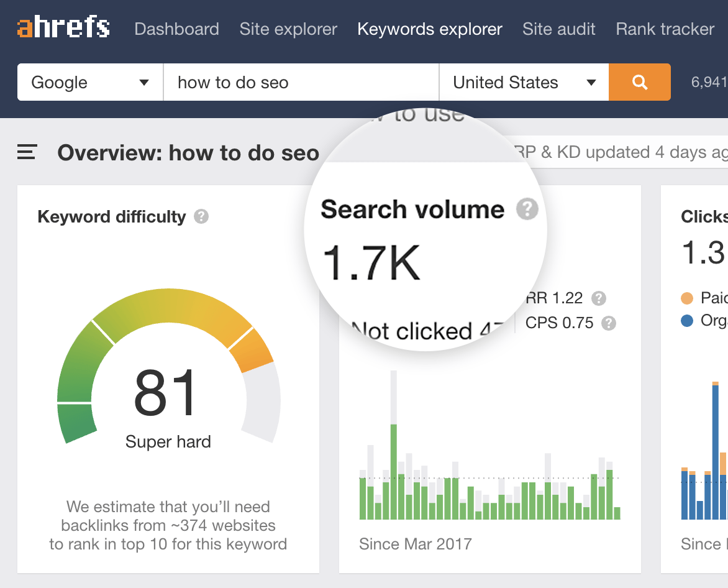Screen dimensions: 728x588
Task: Click Keyword difficulty help question mark
Action: click(201, 216)
